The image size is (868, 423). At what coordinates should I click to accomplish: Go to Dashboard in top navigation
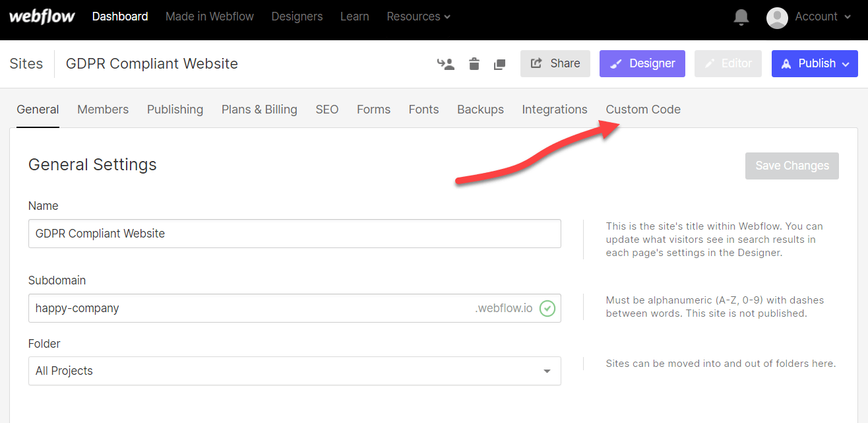click(120, 16)
